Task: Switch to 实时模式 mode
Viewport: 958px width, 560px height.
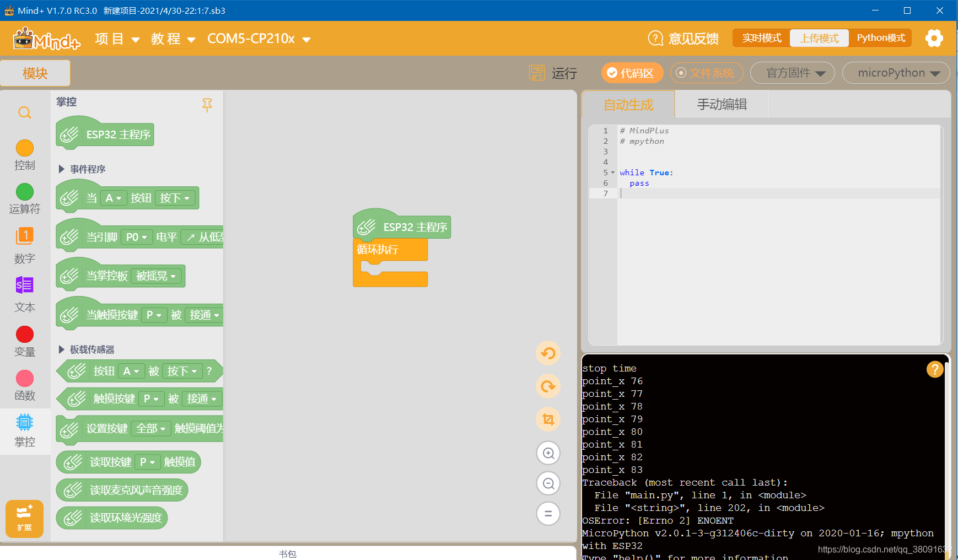Action: tap(762, 38)
